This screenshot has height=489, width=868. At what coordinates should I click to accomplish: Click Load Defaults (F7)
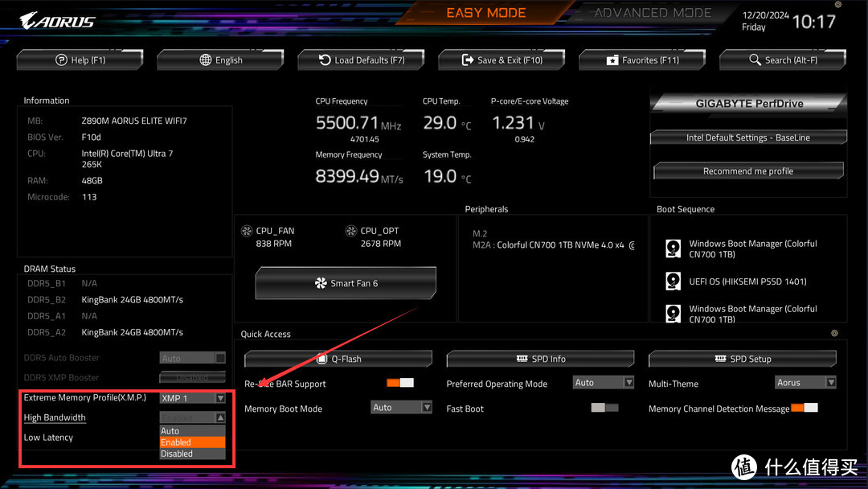pos(362,60)
